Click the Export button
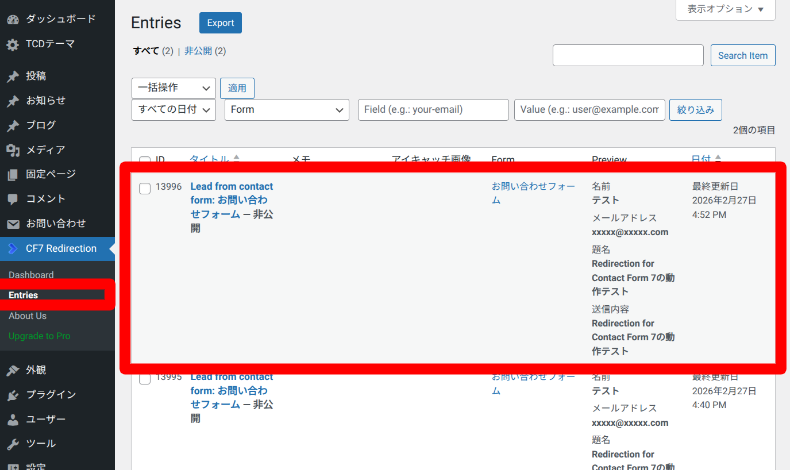Viewport: 790px width, 470px height. [220, 23]
